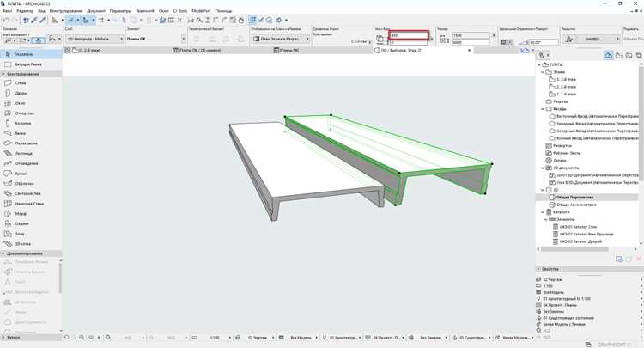Click the navigator horizontal scrollbar
This screenshot has width=644, height=348.
pos(574,249)
